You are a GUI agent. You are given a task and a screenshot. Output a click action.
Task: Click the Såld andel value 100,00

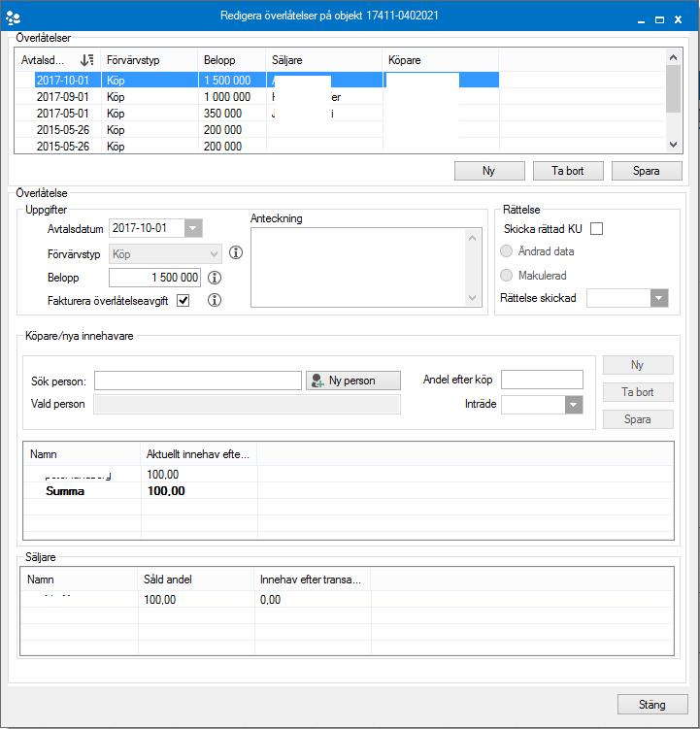pos(159,600)
